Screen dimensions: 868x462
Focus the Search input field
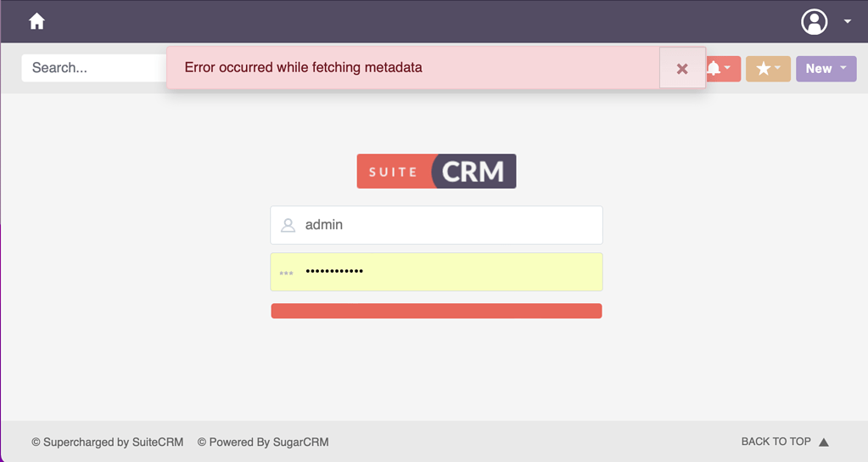click(x=95, y=68)
